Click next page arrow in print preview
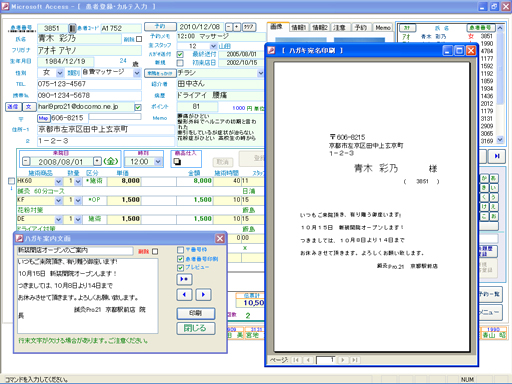The height and width of the screenshot is (384, 512). pos(343,360)
